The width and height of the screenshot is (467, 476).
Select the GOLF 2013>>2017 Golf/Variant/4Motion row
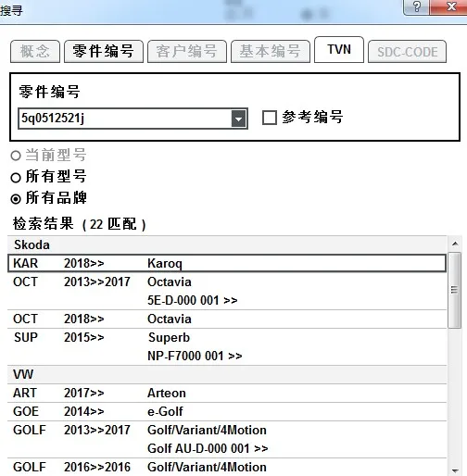tap(227, 439)
